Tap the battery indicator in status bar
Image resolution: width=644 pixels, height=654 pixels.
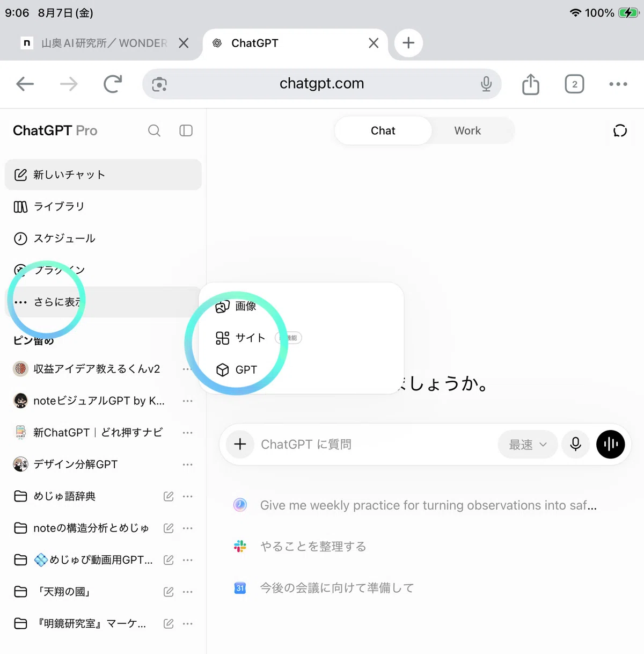(x=628, y=13)
